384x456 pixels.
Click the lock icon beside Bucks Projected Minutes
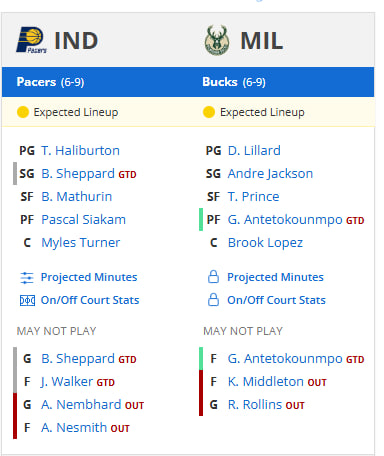[213, 277]
